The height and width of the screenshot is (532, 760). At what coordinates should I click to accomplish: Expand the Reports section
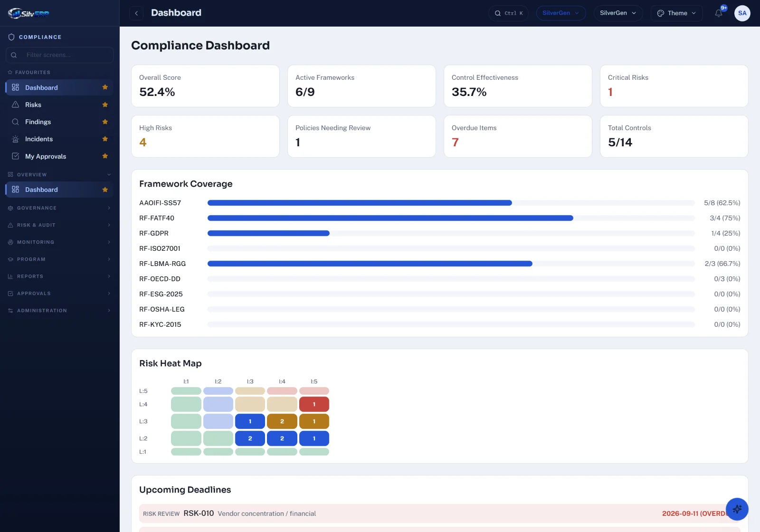tap(59, 276)
